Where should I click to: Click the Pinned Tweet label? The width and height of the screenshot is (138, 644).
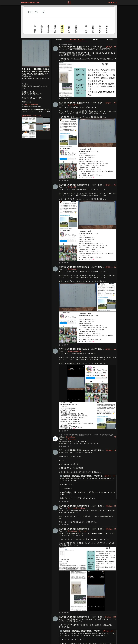point(66,45)
